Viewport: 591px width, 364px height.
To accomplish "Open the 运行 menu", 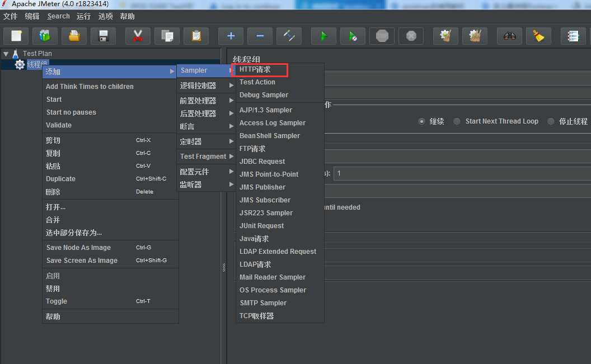I will (84, 16).
